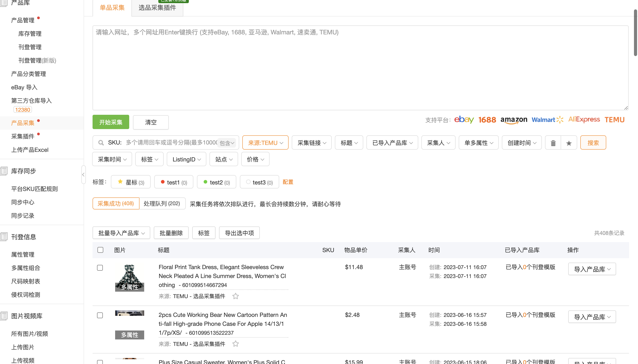Click the TEMU platform logo
Viewport: 638px width, 364px height.
[615, 120]
